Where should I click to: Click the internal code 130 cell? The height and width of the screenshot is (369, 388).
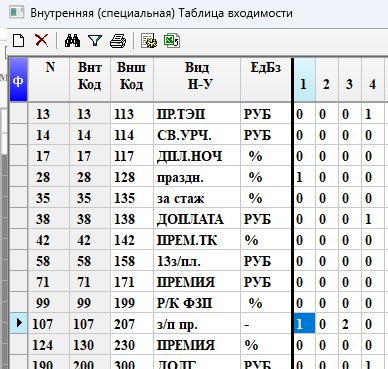tap(90, 345)
